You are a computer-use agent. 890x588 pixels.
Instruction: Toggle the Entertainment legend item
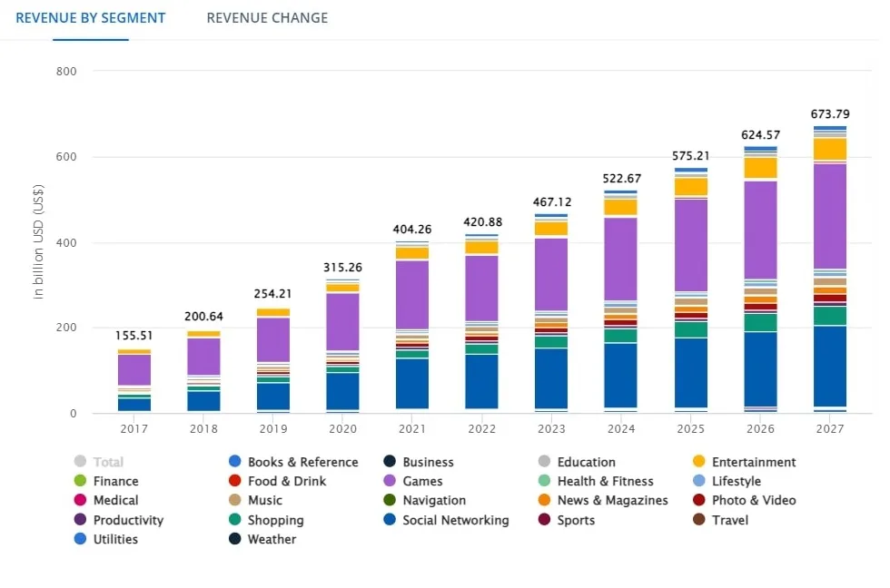(744, 462)
